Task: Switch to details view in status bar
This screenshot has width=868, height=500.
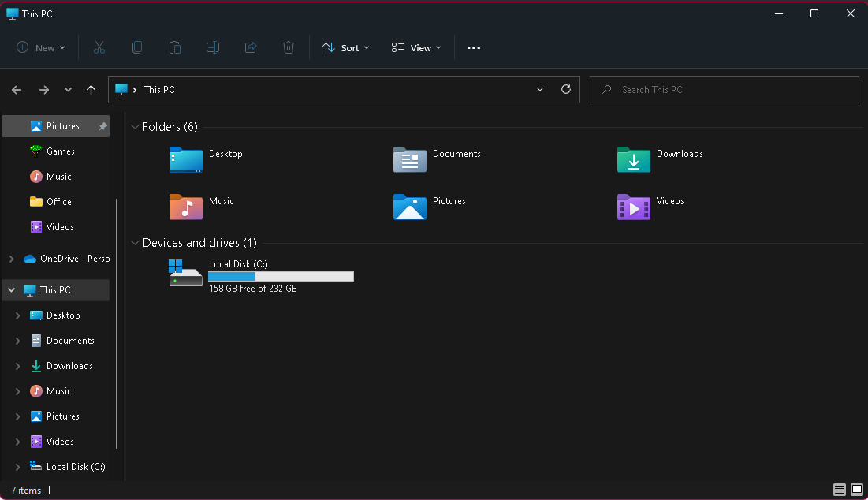Action: (x=839, y=490)
